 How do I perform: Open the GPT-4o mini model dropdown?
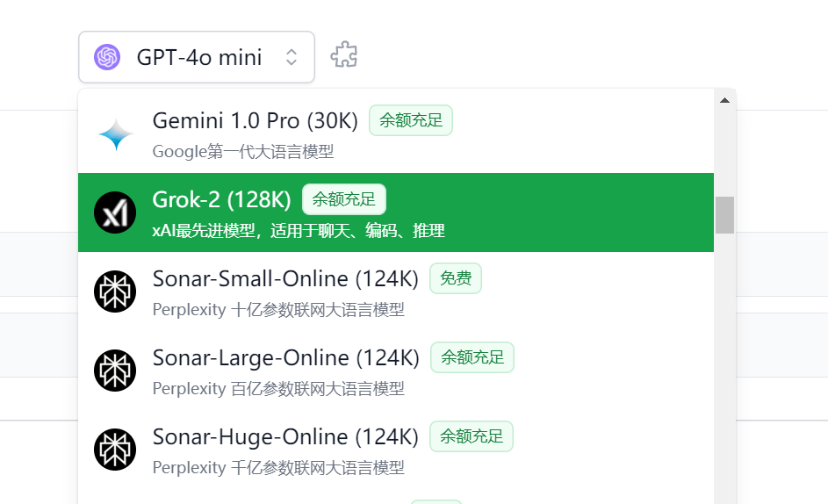click(x=197, y=57)
